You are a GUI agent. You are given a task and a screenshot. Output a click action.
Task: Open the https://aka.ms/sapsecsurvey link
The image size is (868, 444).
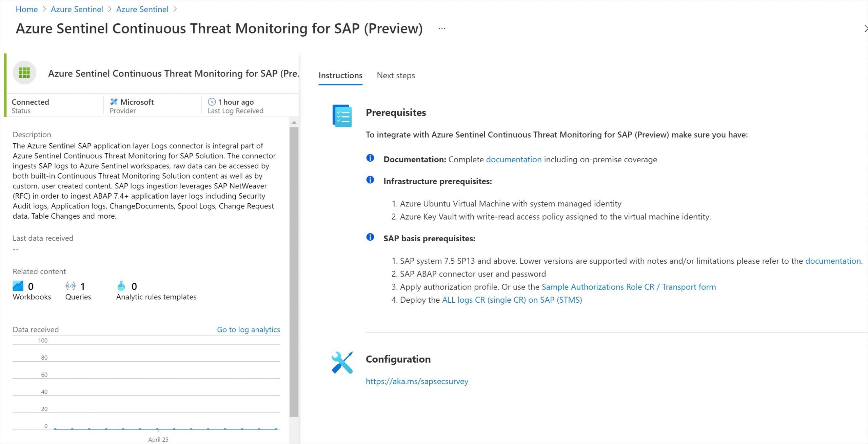[417, 381]
